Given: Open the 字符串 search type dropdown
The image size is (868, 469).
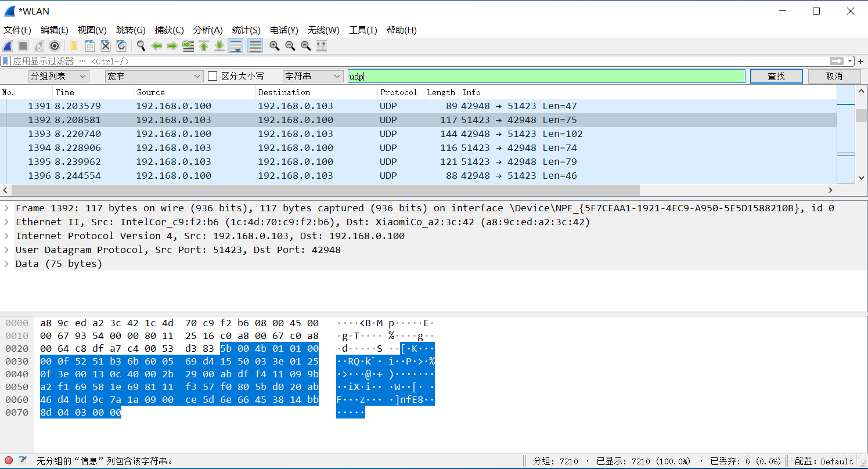Looking at the screenshot, I should point(313,76).
